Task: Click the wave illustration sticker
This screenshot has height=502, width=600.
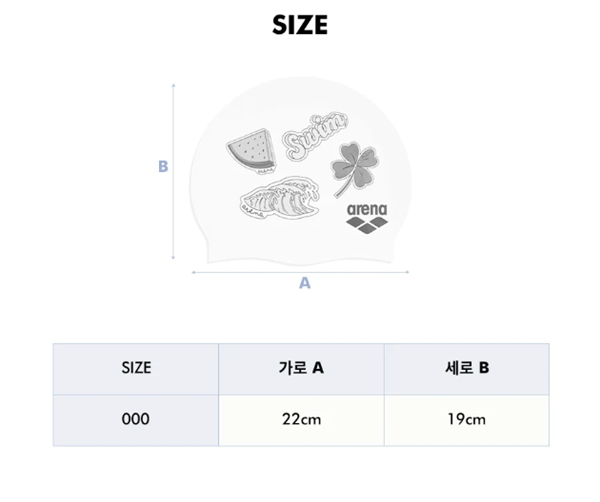Action: [280, 197]
